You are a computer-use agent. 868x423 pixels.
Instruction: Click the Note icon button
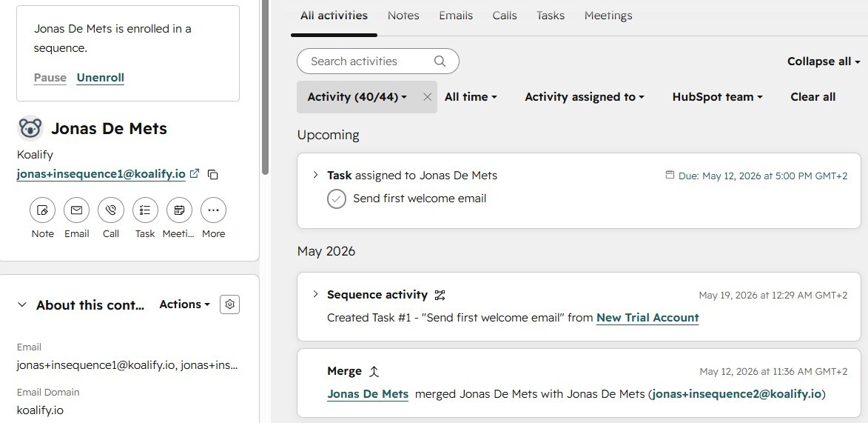43,210
